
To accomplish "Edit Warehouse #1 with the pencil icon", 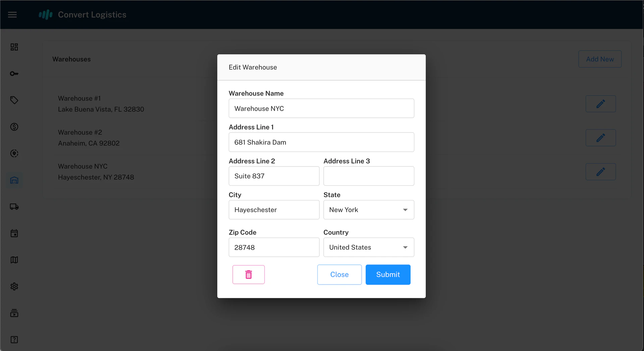I will pyautogui.click(x=600, y=104).
